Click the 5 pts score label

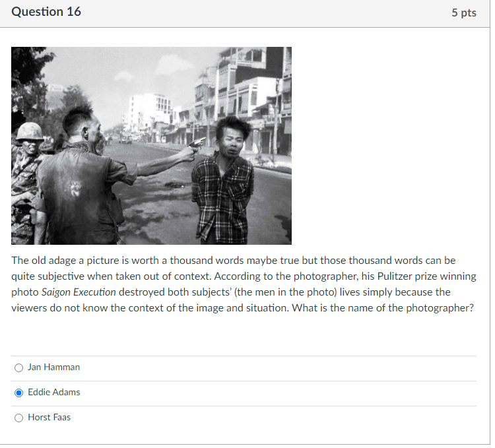pyautogui.click(x=464, y=13)
